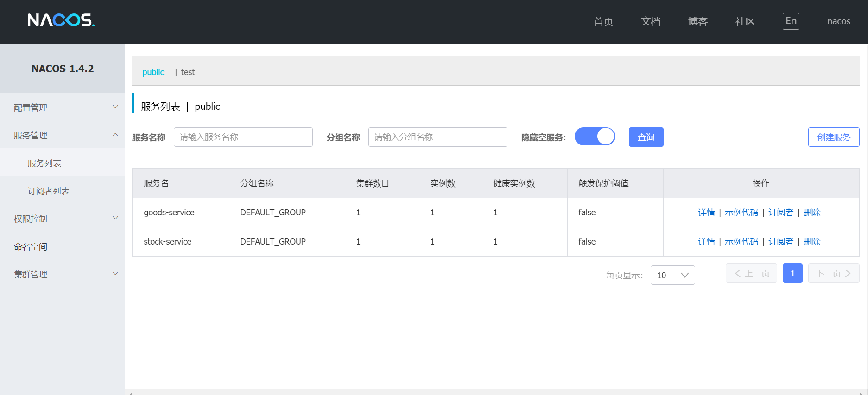Focus the 服务名称 input field
Viewport: 868px width, 395px height.
pos(243,137)
